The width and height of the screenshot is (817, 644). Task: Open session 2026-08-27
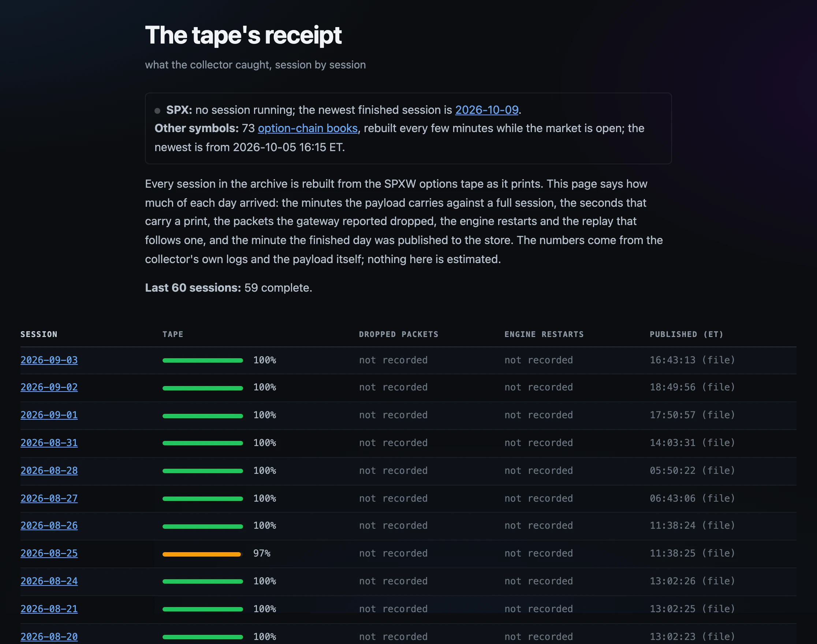coord(49,498)
